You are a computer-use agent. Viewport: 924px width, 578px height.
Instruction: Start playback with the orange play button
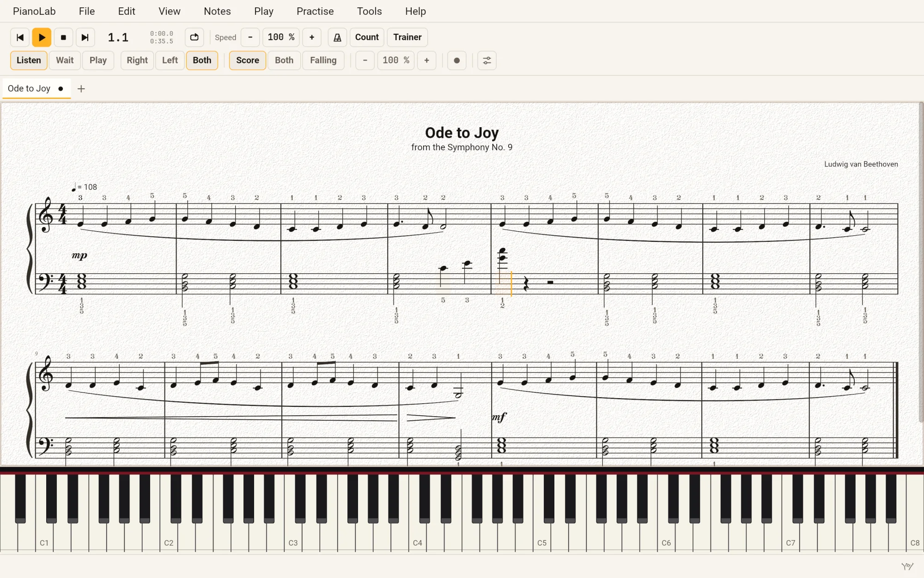42,37
